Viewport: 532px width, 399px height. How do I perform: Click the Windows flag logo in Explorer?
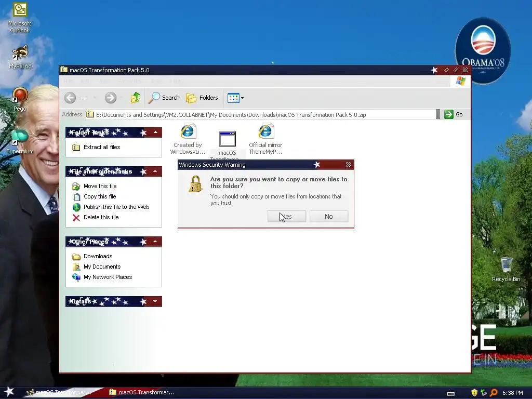pyautogui.click(x=460, y=81)
